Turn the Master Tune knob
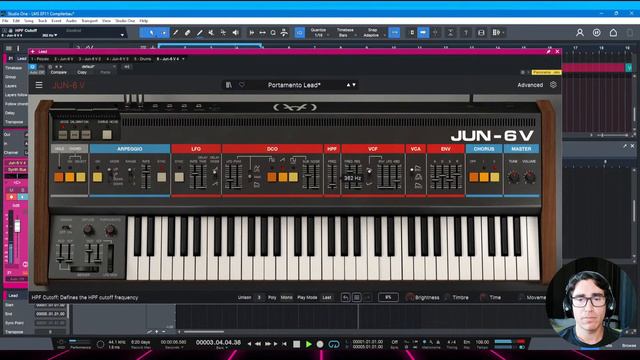The height and width of the screenshot is (360, 640). pyautogui.click(x=513, y=177)
